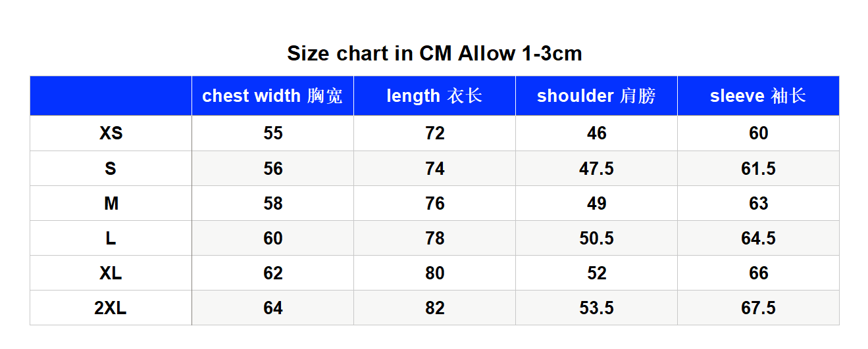The height and width of the screenshot is (349, 868).
Task: Click the empty blue top-left header cell
Action: [x=111, y=96]
